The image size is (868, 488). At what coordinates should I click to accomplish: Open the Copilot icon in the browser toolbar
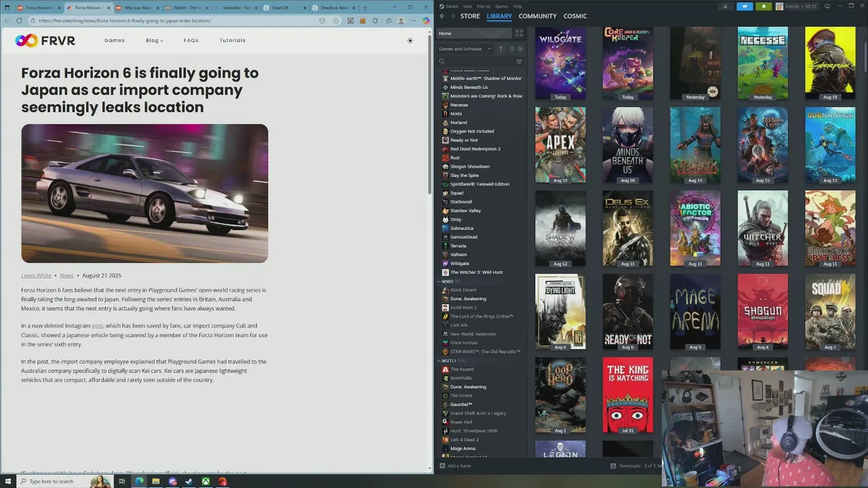(426, 20)
